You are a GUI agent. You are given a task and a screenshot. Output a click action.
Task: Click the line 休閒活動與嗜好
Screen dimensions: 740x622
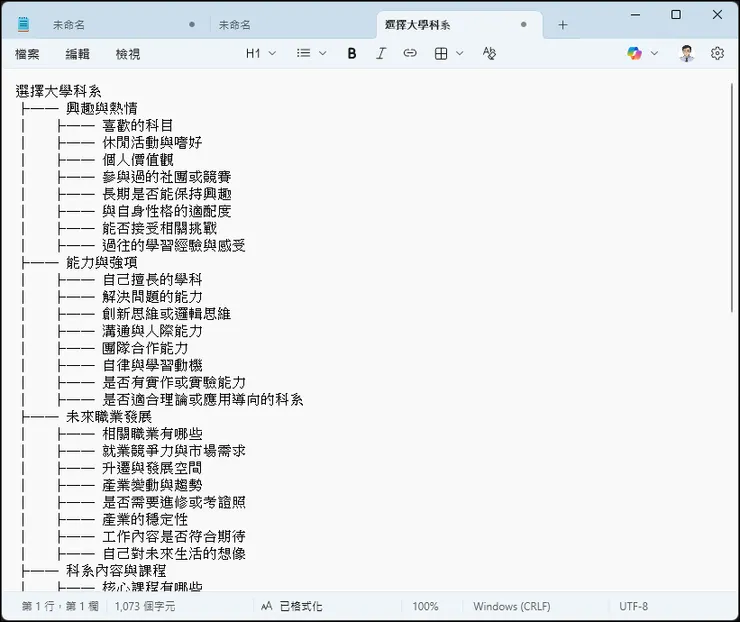click(x=152, y=142)
